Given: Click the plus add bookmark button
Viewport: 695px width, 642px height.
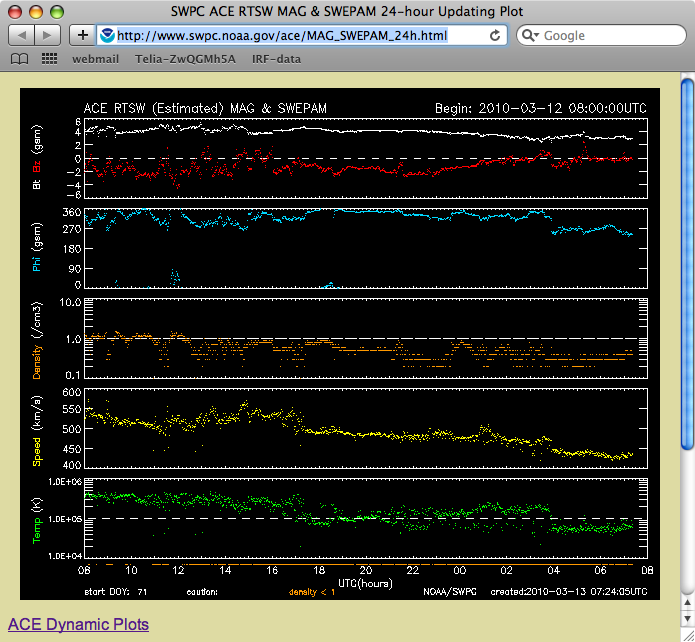Looking at the screenshot, I should pyautogui.click(x=82, y=35).
